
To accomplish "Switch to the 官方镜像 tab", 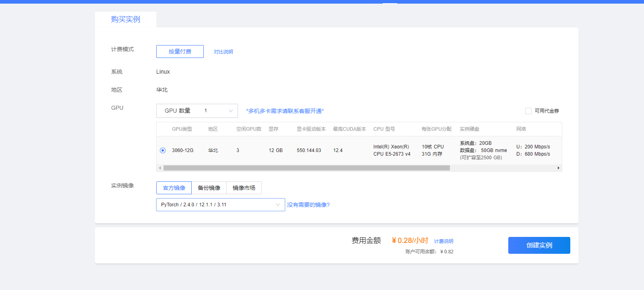I will coord(174,188).
